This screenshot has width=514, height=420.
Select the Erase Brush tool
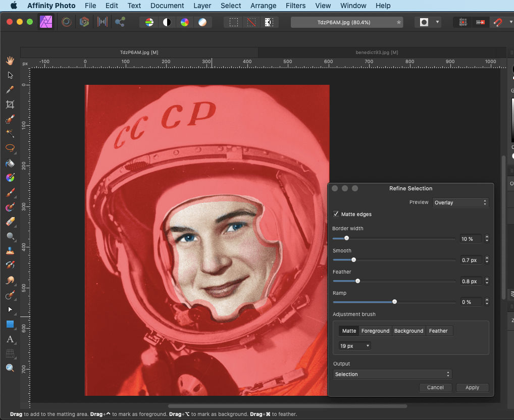[10, 222]
